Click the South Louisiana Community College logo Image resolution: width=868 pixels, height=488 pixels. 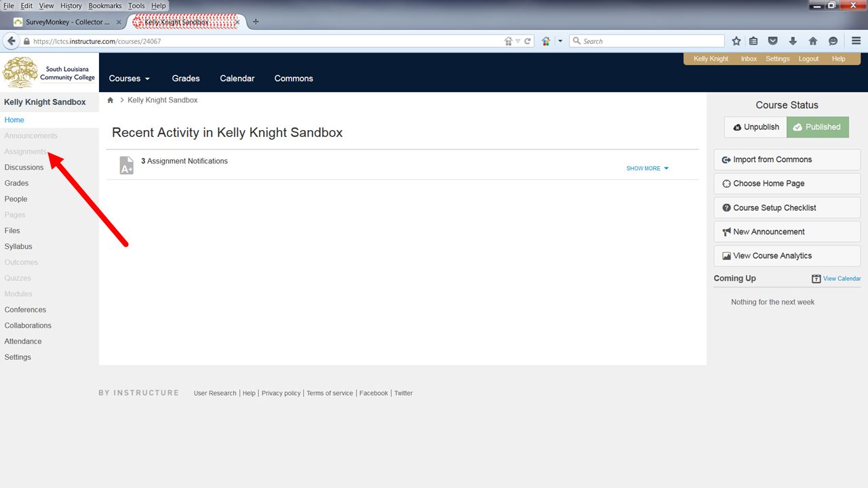pyautogui.click(x=49, y=73)
